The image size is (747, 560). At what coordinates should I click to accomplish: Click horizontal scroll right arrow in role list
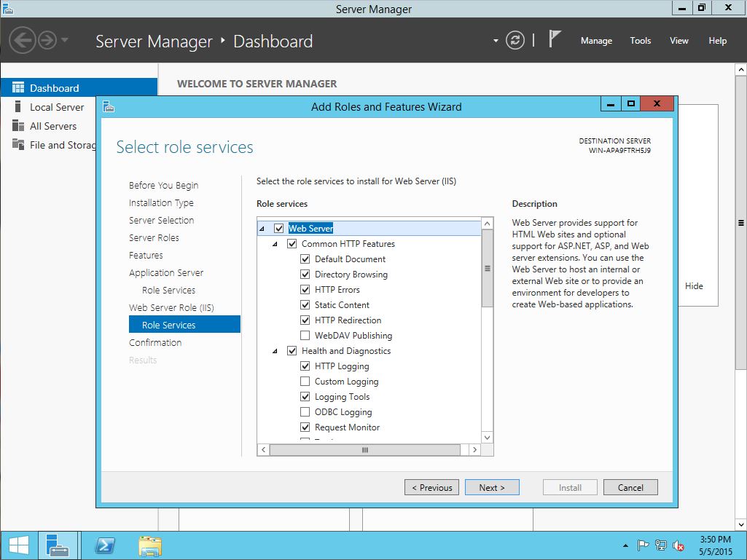click(474, 449)
